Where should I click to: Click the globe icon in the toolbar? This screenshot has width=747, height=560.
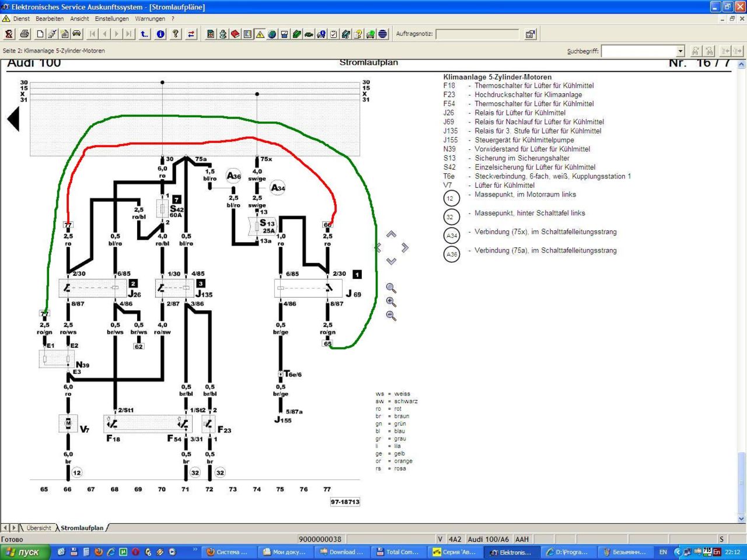click(272, 34)
